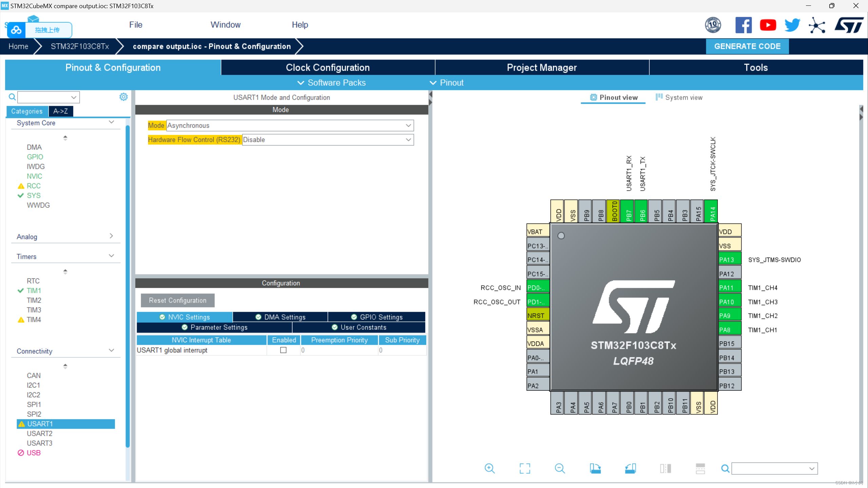The height and width of the screenshot is (488, 868).
Task: Click the cloud upload widget icon
Action: coord(16,30)
